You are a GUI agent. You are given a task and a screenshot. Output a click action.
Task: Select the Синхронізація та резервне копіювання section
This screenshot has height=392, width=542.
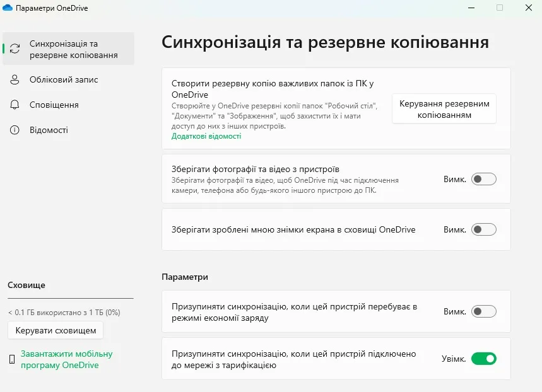[68, 47]
